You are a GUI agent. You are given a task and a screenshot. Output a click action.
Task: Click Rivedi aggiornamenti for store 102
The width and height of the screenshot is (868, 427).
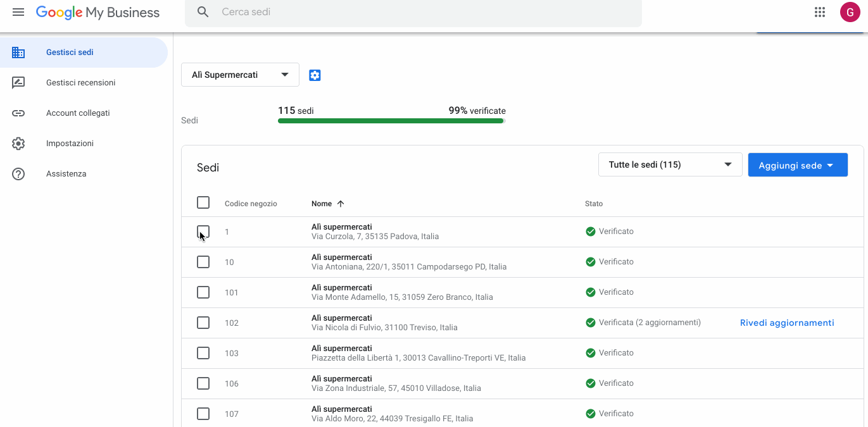click(x=787, y=323)
